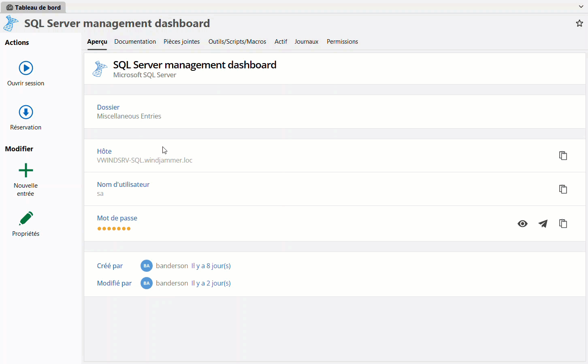Click the SQL Server icon in overview card
Screen dimensions: 588x364
(x=100, y=69)
